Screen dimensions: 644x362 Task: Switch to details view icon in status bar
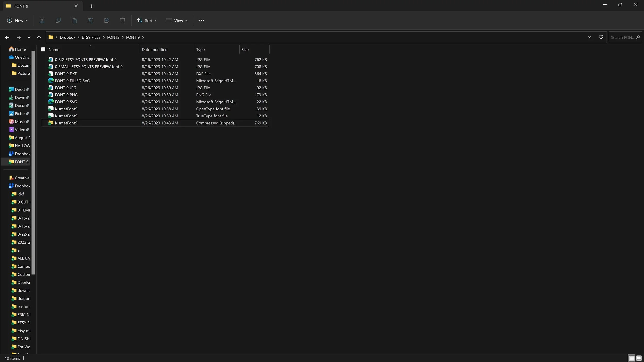click(x=632, y=358)
